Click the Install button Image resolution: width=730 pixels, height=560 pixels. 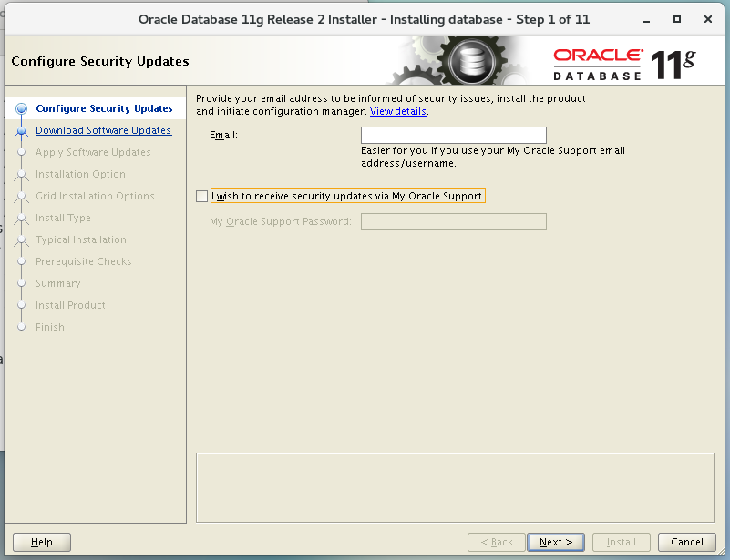pos(621,542)
